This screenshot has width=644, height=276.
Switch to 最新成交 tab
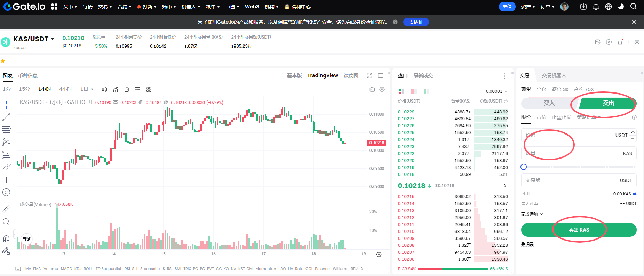point(423,75)
